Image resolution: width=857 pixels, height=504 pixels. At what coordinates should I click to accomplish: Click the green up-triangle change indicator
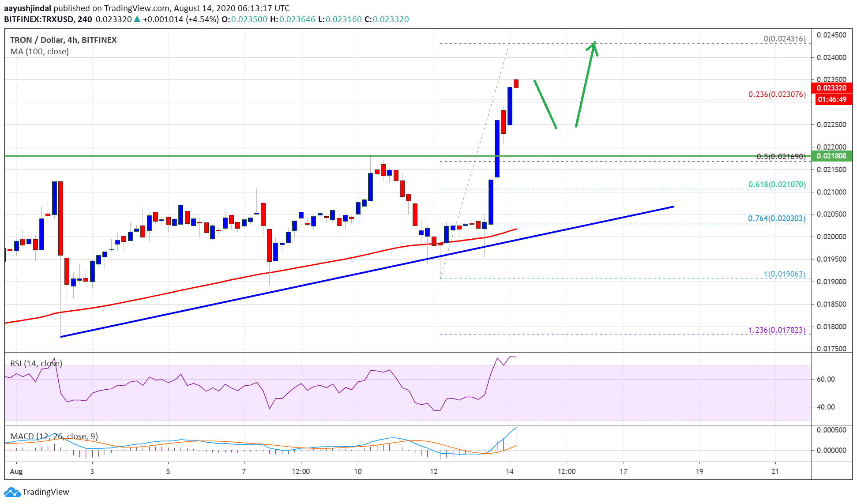pos(137,19)
